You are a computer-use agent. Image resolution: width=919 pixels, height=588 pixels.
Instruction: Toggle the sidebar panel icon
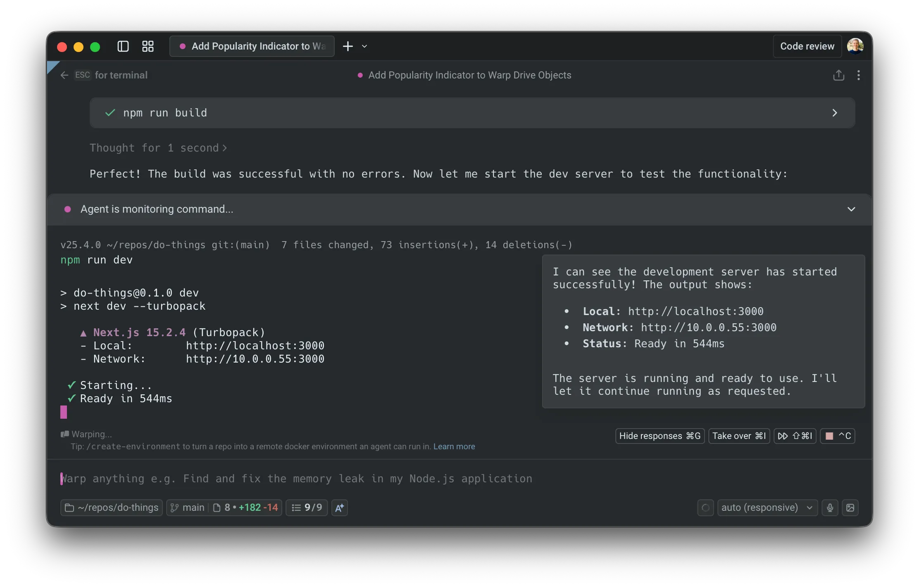[123, 46]
